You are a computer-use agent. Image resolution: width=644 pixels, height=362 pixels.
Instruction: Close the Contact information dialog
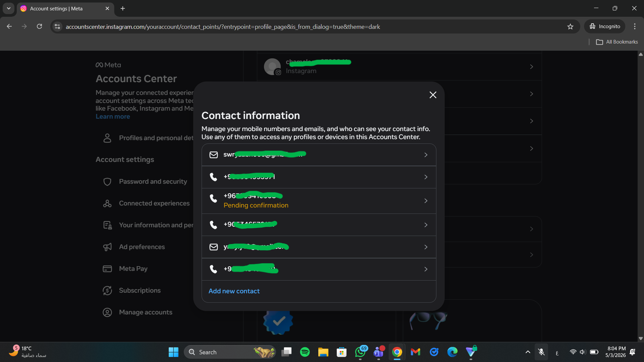click(x=433, y=95)
